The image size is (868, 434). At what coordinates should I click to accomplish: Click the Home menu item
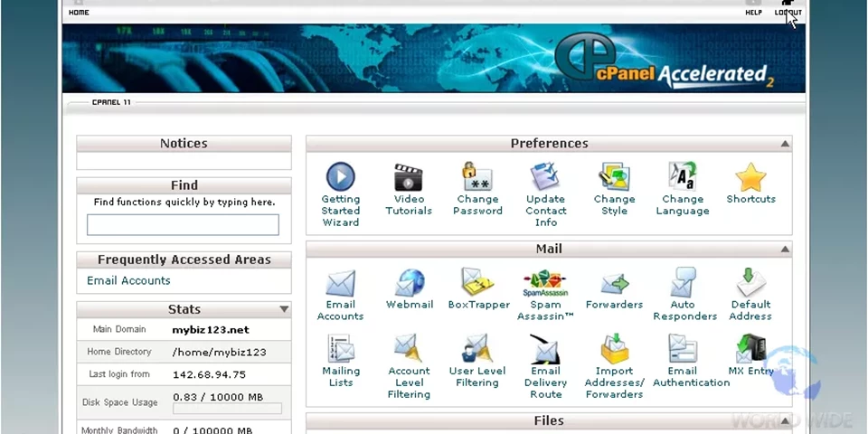point(79,12)
